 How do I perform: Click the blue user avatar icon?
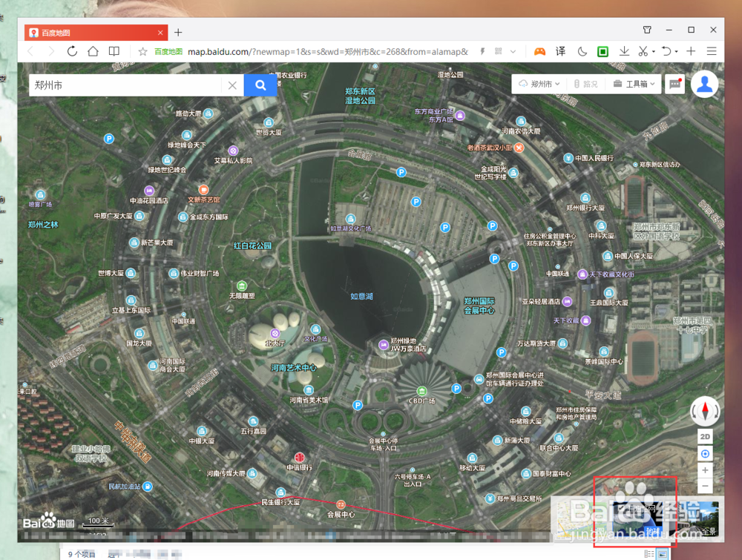tap(705, 85)
